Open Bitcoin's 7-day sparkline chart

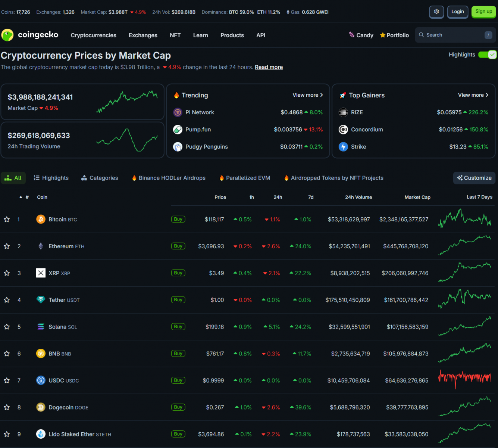(464, 219)
